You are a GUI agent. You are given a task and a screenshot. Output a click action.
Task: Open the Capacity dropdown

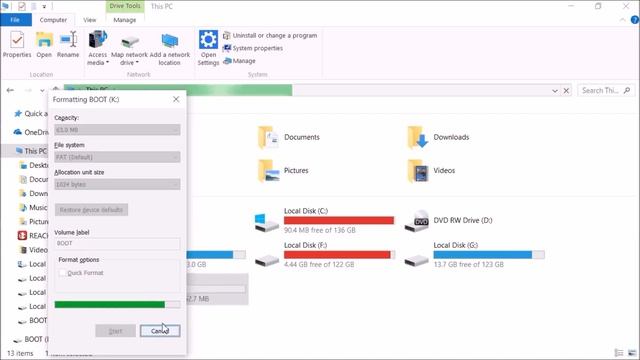point(117,130)
